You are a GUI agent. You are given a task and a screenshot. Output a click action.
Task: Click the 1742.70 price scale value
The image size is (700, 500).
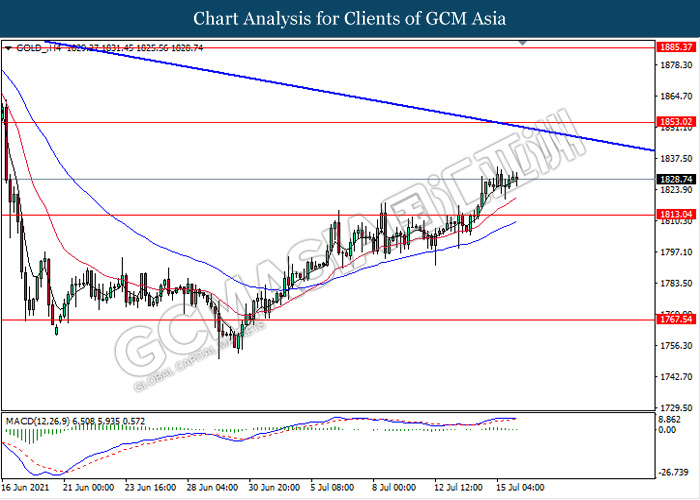coord(676,377)
